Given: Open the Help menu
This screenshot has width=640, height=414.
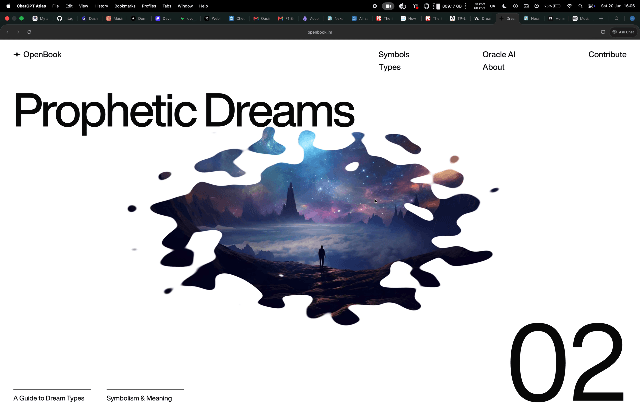Looking at the screenshot, I should [x=203, y=6].
